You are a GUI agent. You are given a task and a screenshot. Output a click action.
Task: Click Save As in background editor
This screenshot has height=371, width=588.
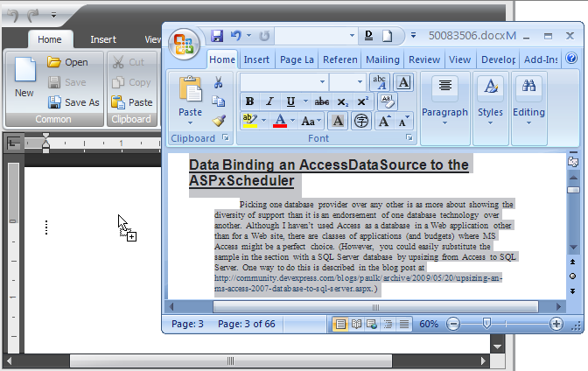coord(73,102)
